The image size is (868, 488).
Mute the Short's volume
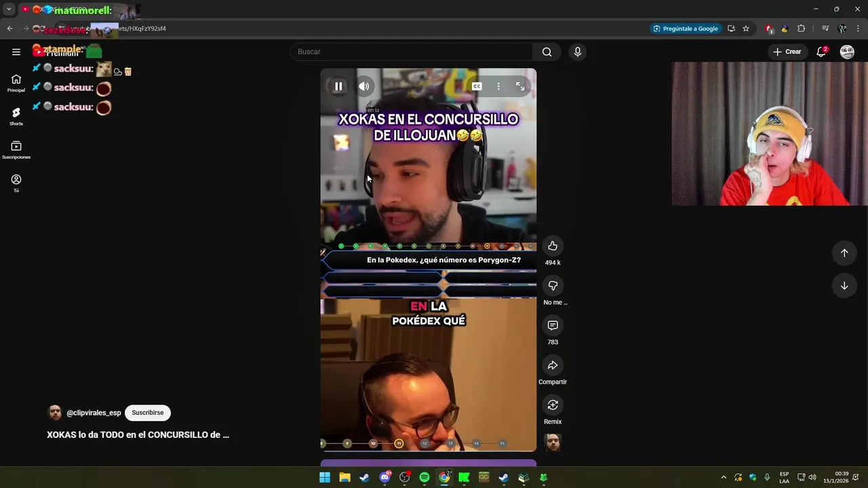click(x=364, y=86)
